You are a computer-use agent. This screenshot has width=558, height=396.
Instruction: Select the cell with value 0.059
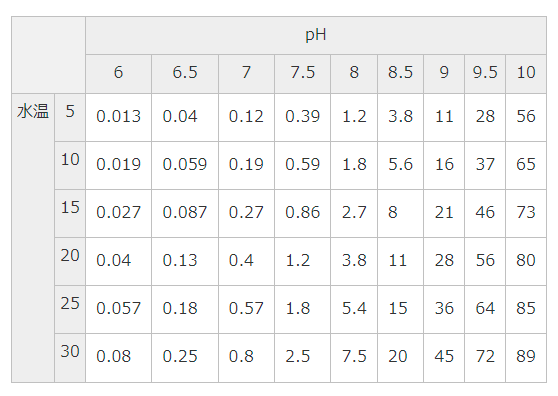coord(185,165)
